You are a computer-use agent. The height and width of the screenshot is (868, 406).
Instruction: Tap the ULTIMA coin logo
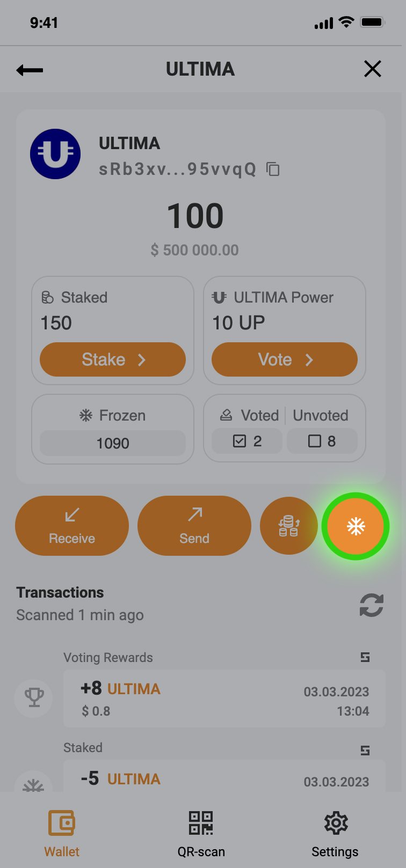pyautogui.click(x=55, y=154)
